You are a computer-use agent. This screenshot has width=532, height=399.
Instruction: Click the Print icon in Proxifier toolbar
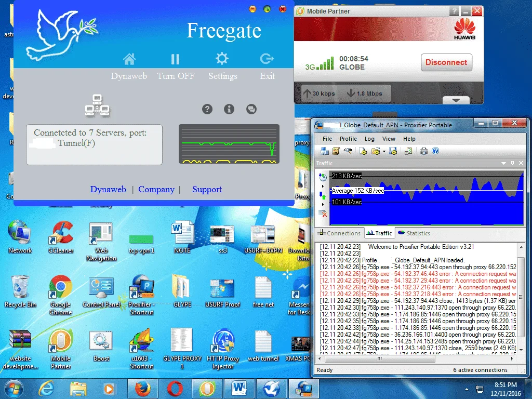pyautogui.click(x=424, y=151)
